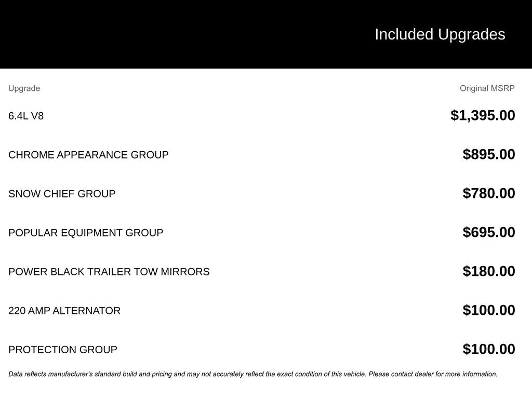Click the $695.00 price

tap(489, 232)
